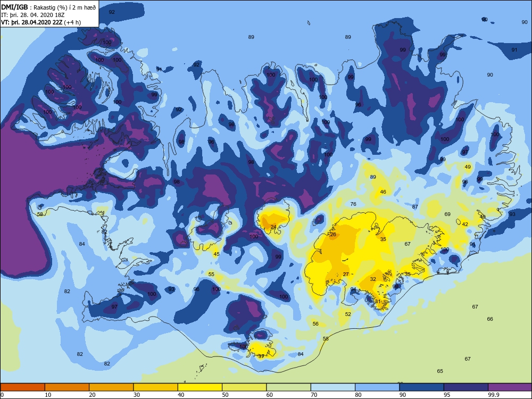Click the humidity value 65 over the ocean
The width and height of the screenshot is (532, 399).
click(440, 371)
